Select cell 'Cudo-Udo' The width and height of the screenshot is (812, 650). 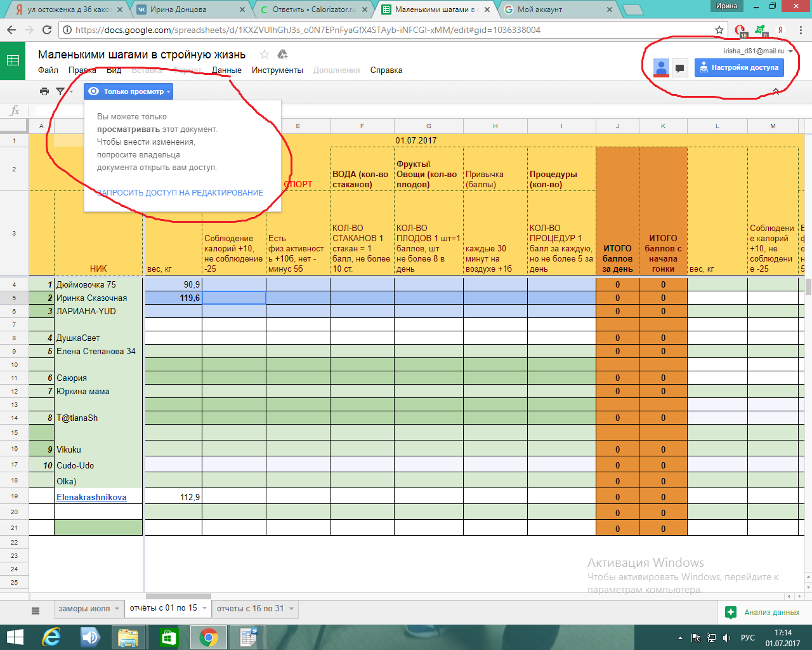tap(98, 465)
